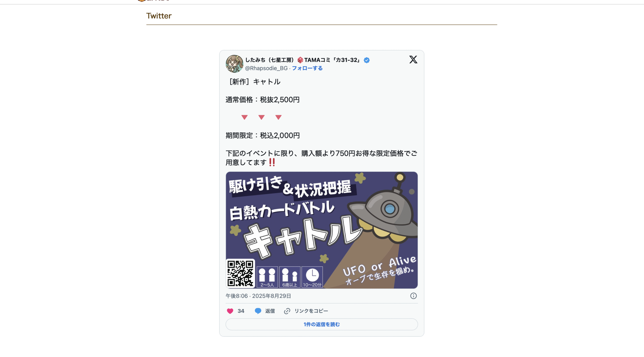644x357 pixels.
Task: Open the tweet info circle icon
Action: click(x=413, y=296)
